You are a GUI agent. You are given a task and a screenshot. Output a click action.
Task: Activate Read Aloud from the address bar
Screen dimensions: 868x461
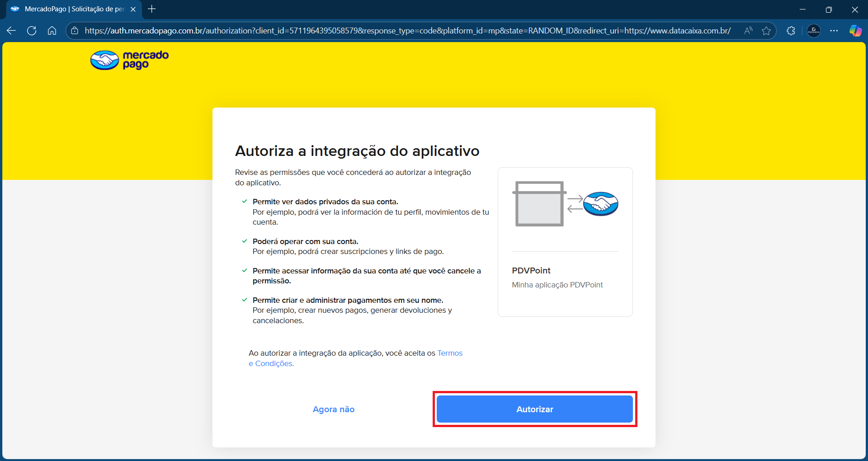pyautogui.click(x=748, y=31)
